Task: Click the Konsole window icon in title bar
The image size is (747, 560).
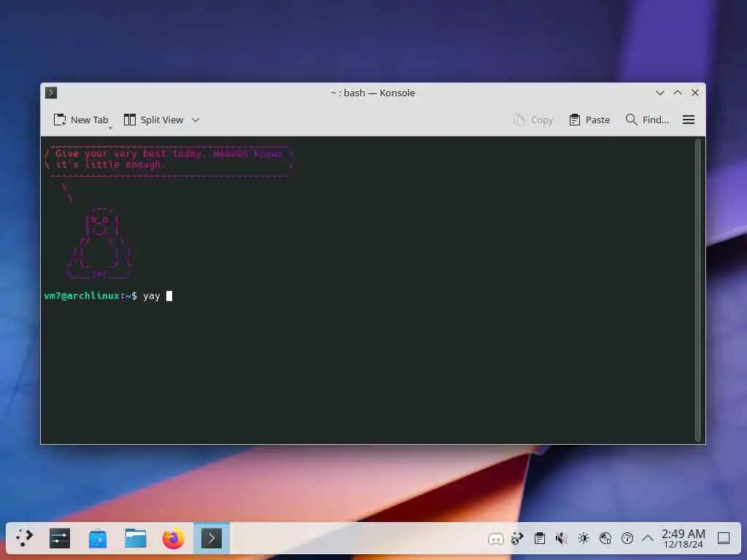Action: coord(51,93)
